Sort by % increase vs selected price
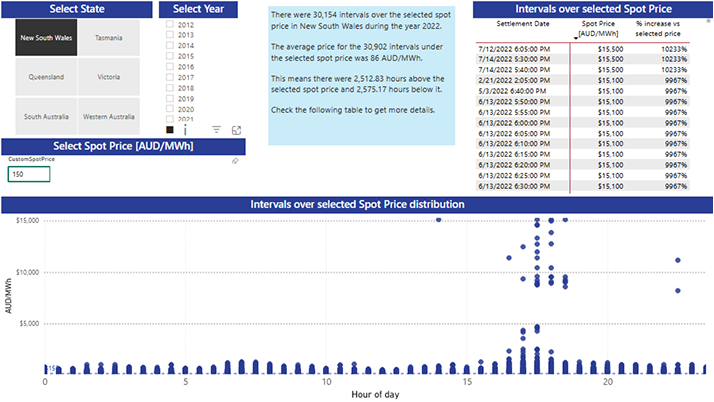The height and width of the screenshot is (402, 714). tap(660, 27)
